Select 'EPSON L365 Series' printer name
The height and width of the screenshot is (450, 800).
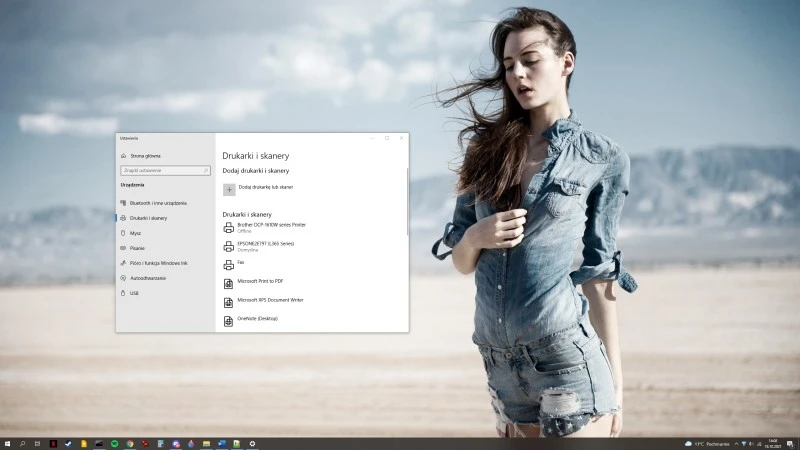point(265,243)
